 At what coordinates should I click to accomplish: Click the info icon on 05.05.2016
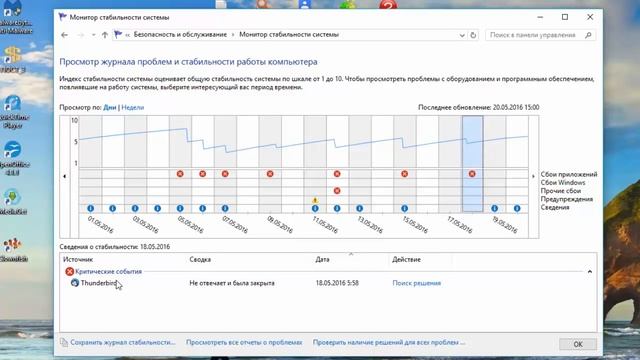[180, 209]
